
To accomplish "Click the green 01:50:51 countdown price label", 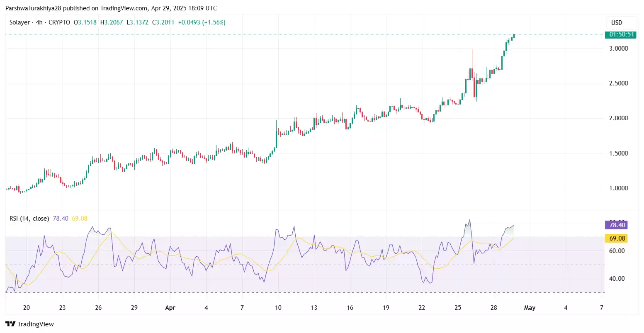I will (621, 34).
